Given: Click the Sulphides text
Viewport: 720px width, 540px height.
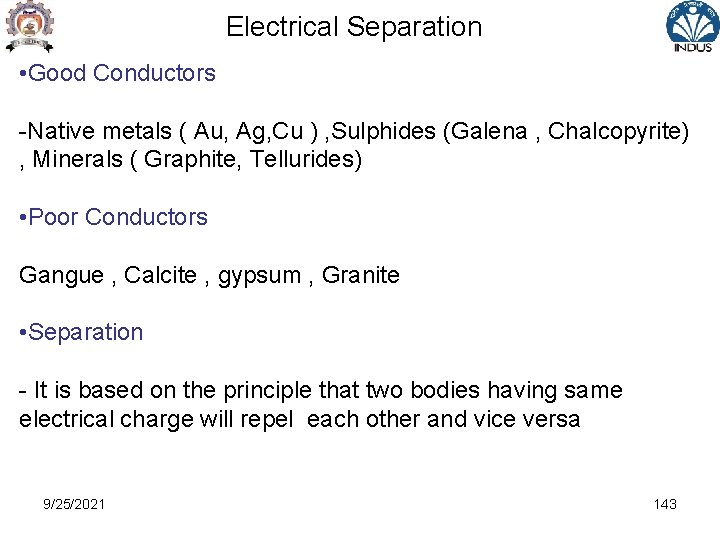Looking at the screenshot, I should click(x=383, y=131).
